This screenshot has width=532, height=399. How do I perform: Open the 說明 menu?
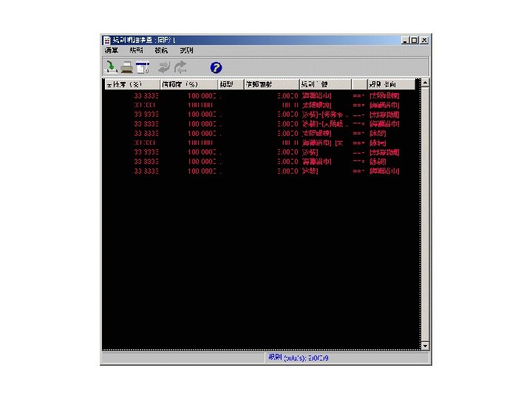click(x=186, y=50)
